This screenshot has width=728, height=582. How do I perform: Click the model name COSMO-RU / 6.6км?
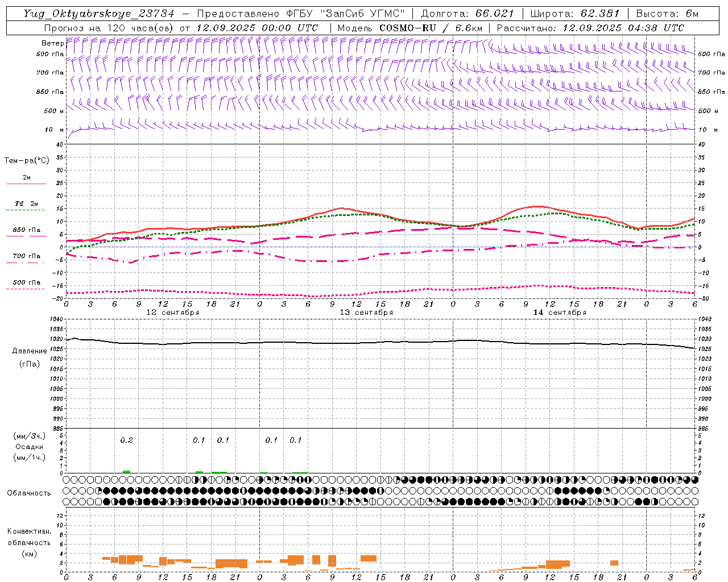click(x=431, y=28)
